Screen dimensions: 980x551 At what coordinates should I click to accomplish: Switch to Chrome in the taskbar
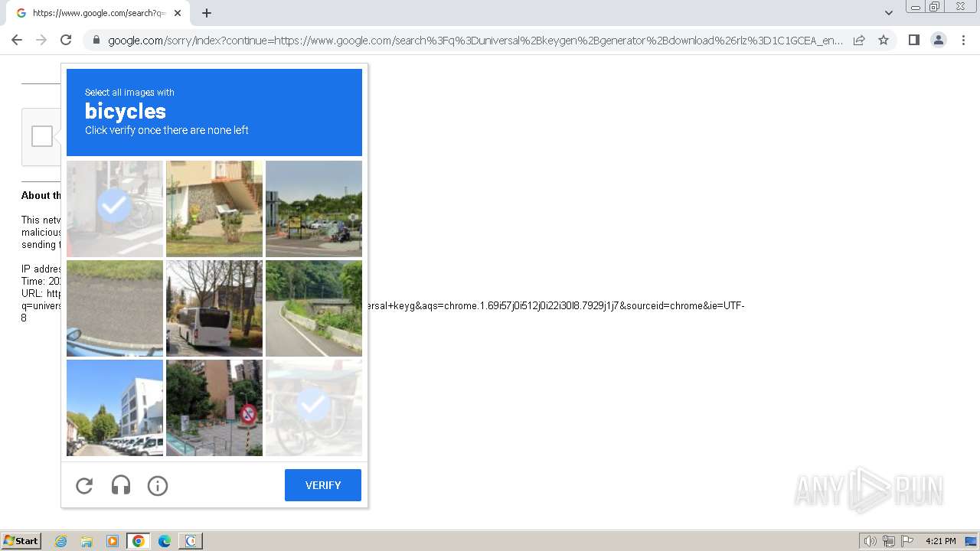[139, 541]
